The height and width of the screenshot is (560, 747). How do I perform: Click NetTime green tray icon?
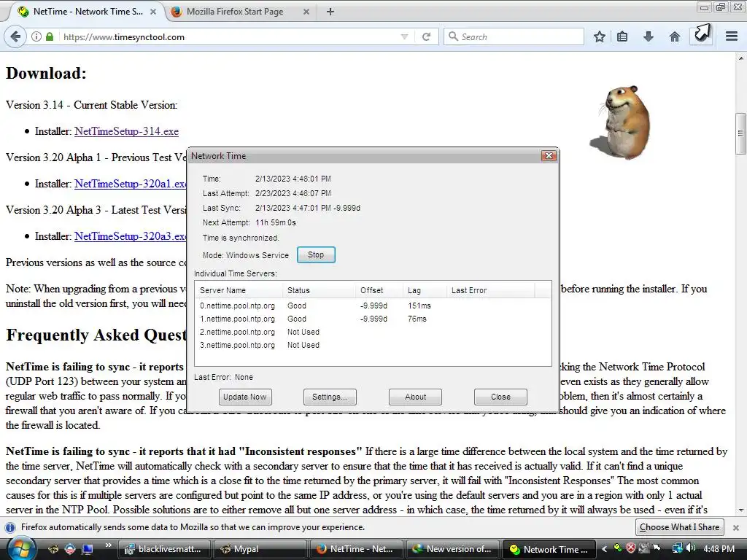(617, 548)
